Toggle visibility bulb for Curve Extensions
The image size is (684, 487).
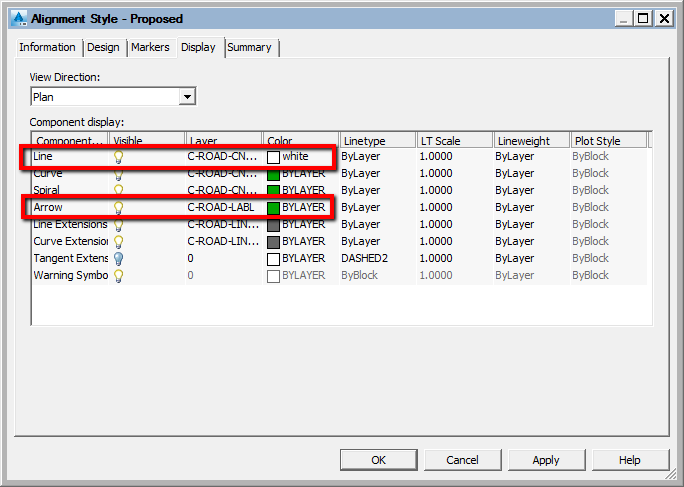[x=118, y=242]
